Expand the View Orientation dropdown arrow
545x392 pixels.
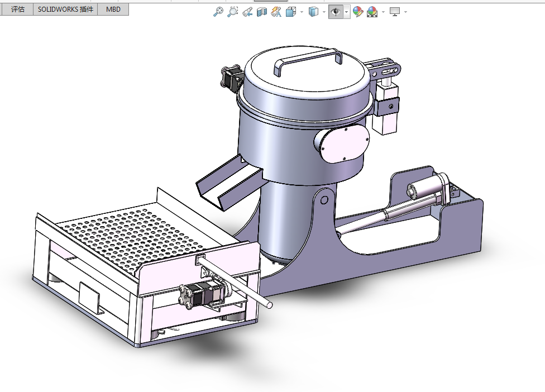(x=302, y=12)
